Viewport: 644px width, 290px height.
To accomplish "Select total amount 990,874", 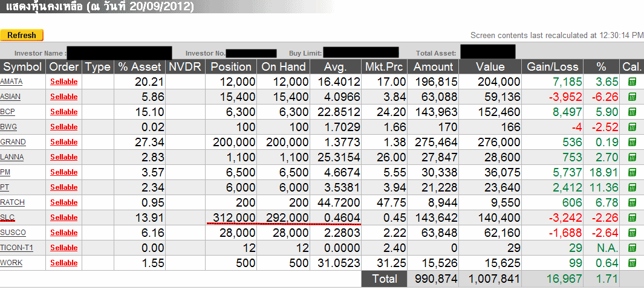I will (x=436, y=279).
